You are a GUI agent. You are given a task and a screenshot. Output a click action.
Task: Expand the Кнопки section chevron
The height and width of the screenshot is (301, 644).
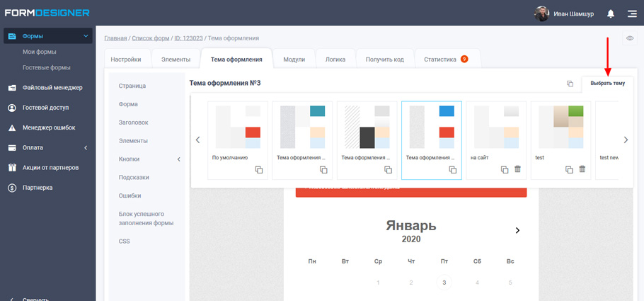coord(178,159)
